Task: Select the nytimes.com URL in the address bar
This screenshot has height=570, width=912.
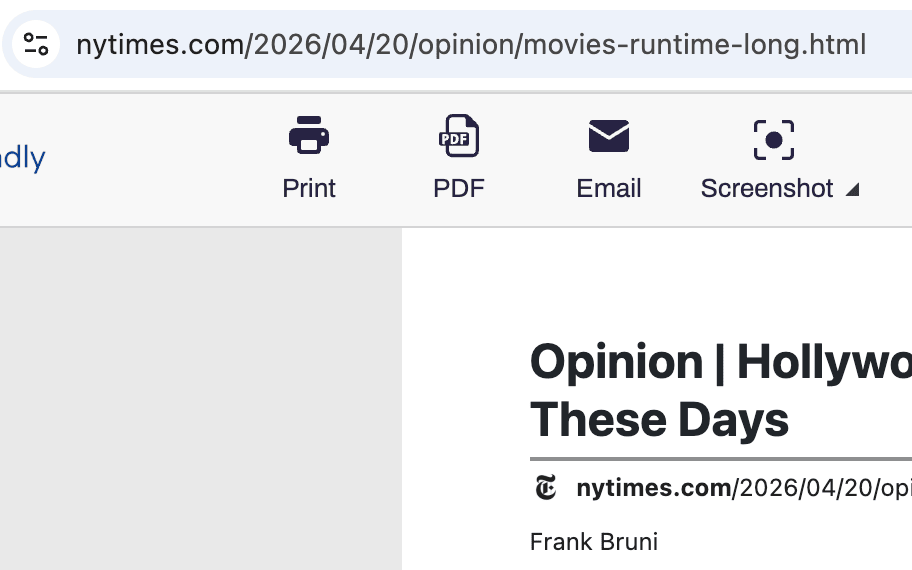Action: pos(471,45)
